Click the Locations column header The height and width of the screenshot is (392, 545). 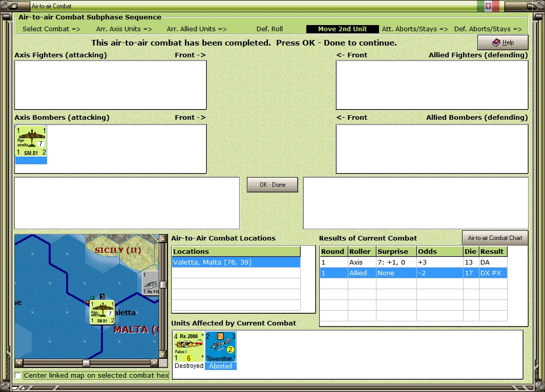click(236, 251)
